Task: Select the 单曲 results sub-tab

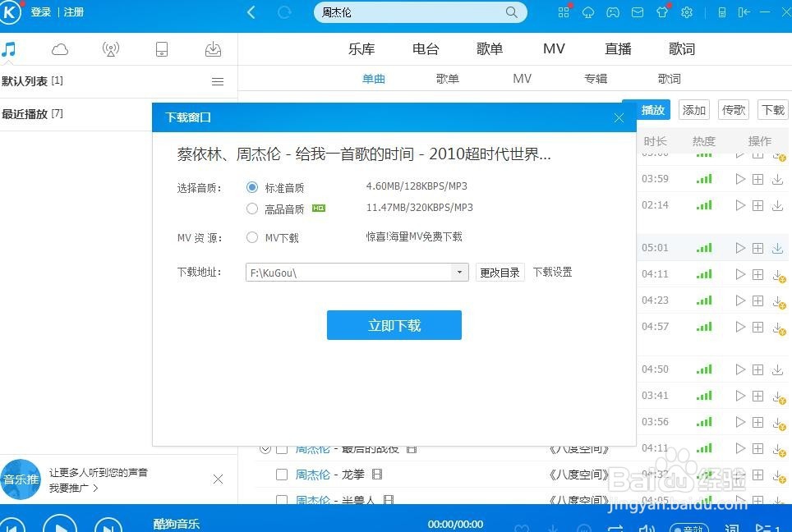Action: coord(374,79)
